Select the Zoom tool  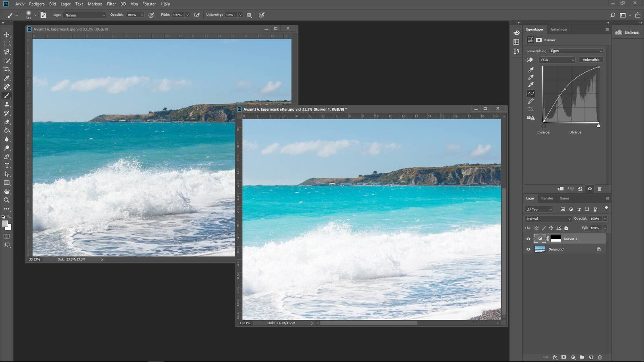[x=7, y=200]
